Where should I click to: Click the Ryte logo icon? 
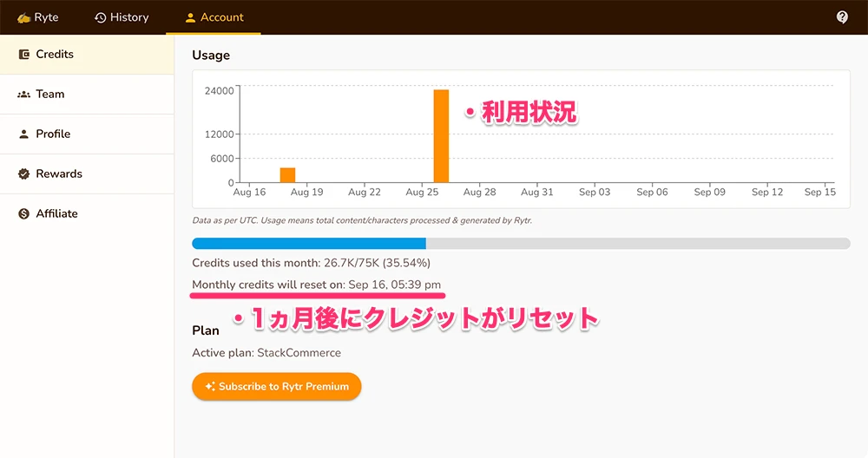[23, 17]
